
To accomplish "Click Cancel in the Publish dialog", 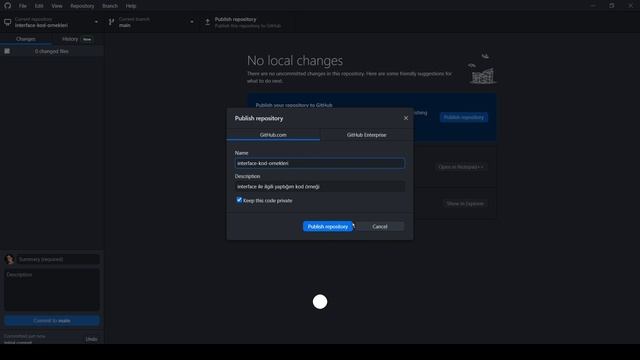I will coord(380,227).
